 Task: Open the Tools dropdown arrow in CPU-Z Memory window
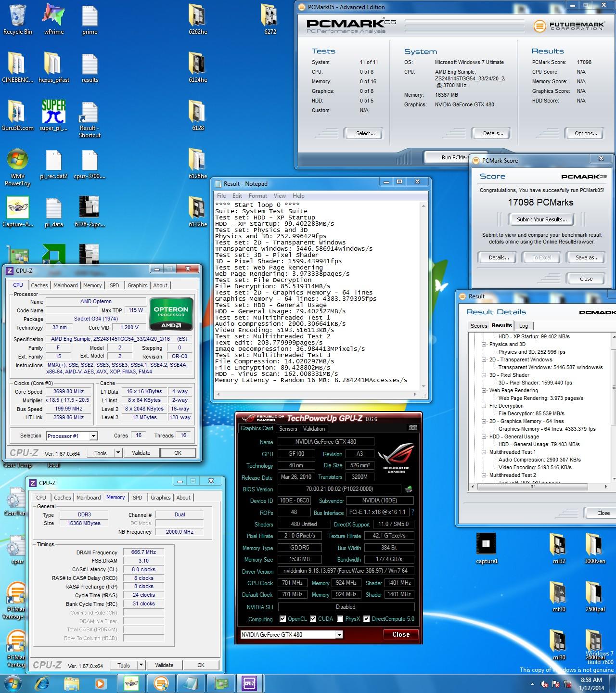(141, 665)
